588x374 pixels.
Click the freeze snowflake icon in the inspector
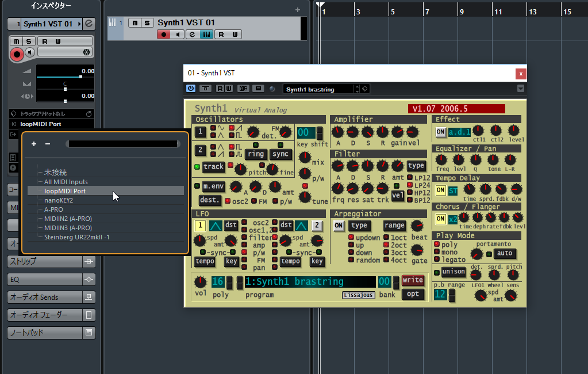[x=86, y=52]
